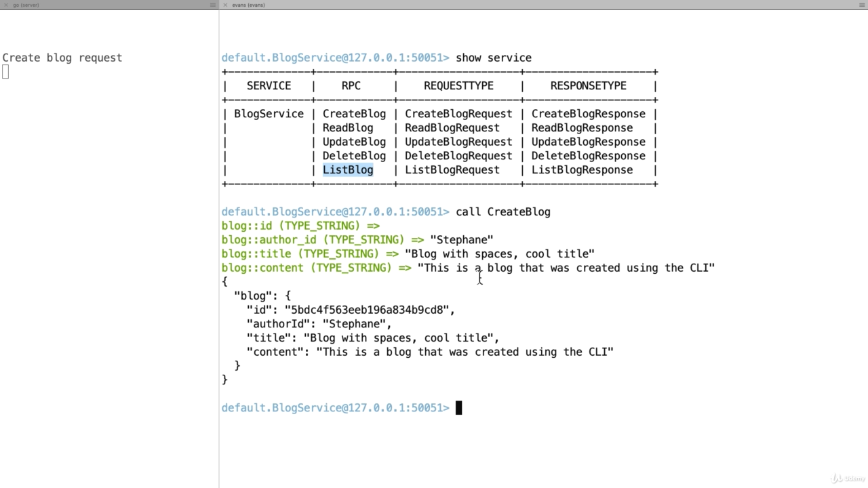Click the highlighted ListBlog RPC entry

[348, 170]
